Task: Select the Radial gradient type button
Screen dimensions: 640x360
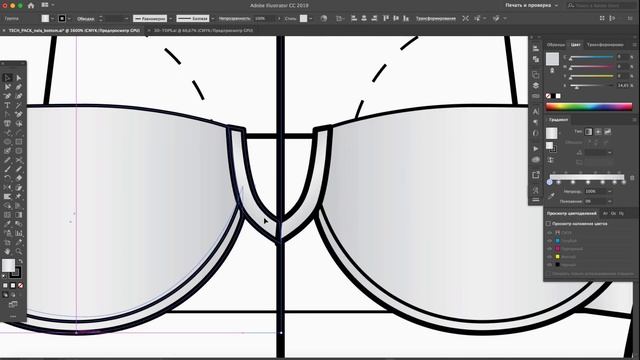Action: [598, 131]
